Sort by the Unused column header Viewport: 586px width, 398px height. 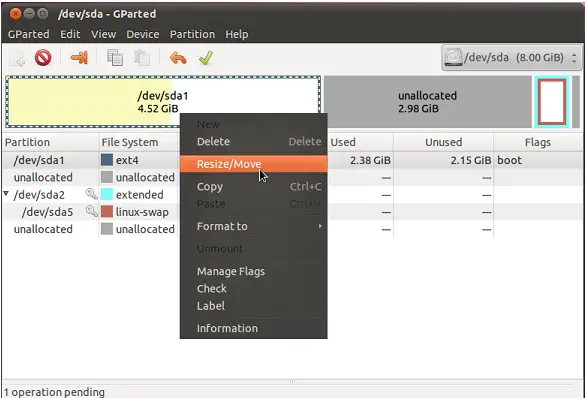443,142
